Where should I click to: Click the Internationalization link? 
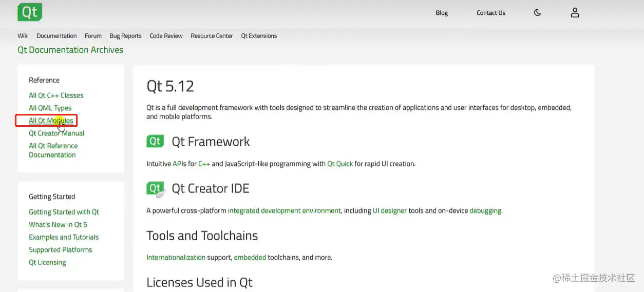176,258
